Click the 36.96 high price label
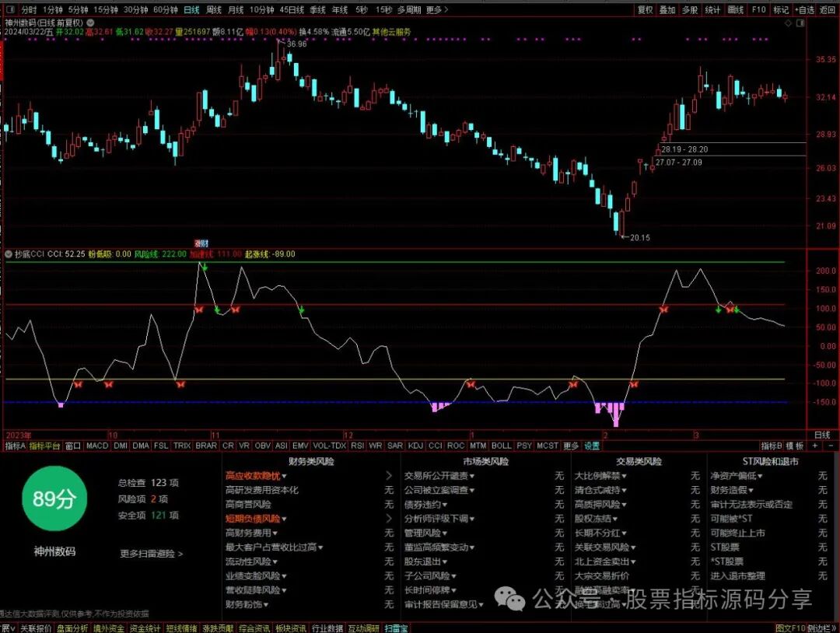 click(297, 44)
